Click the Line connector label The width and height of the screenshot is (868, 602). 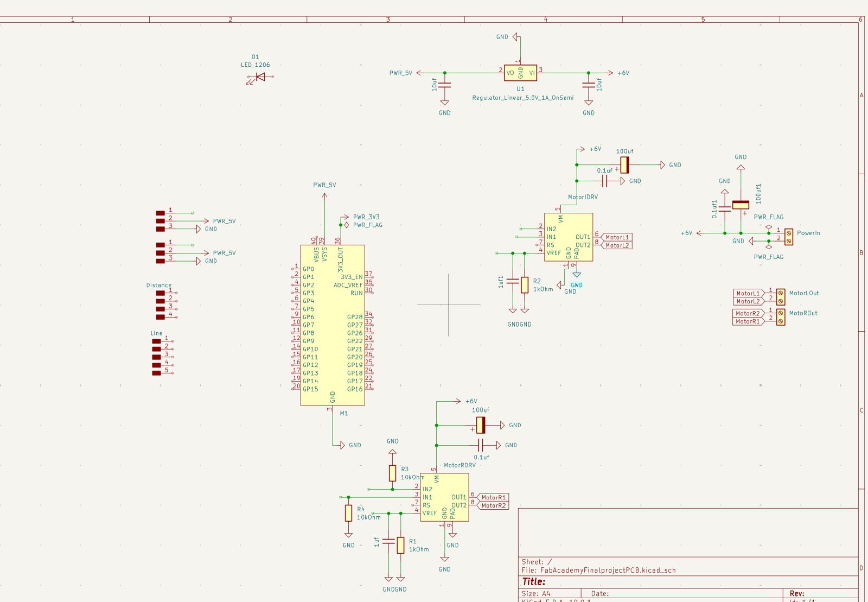pyautogui.click(x=156, y=333)
